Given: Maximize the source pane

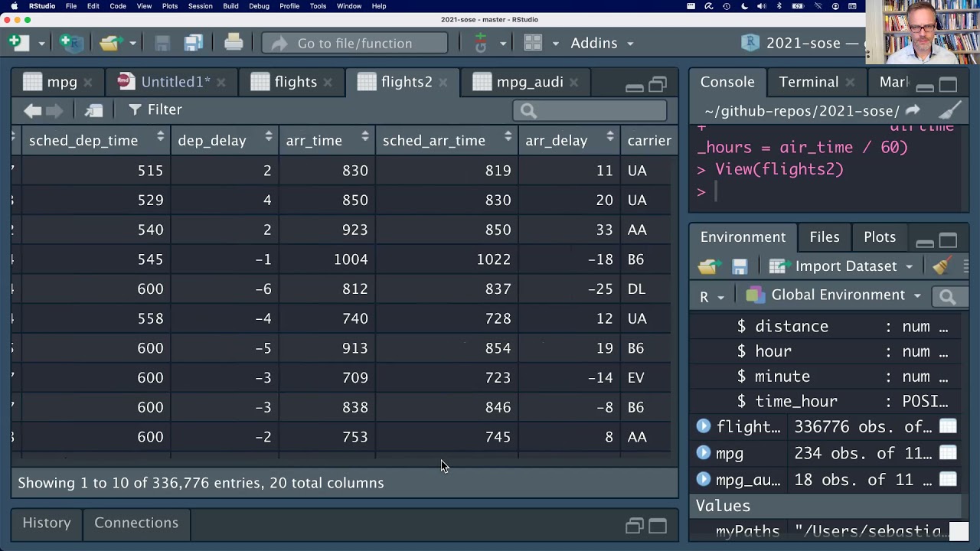Looking at the screenshot, I should (658, 85).
